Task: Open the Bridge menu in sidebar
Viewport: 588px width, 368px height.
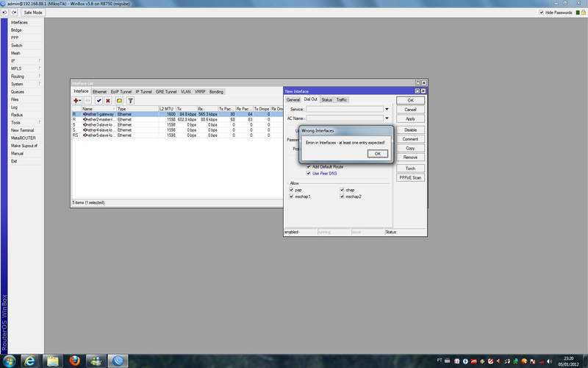Action: coord(16,30)
